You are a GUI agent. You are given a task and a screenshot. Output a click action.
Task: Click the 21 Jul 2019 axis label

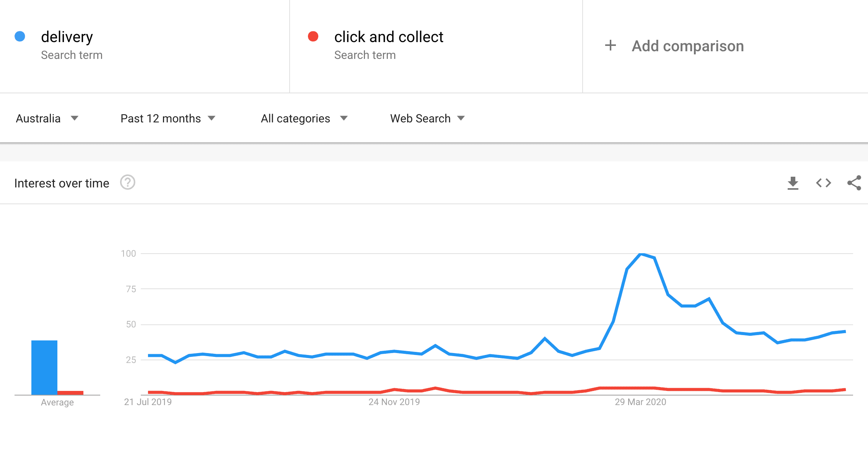pos(148,402)
